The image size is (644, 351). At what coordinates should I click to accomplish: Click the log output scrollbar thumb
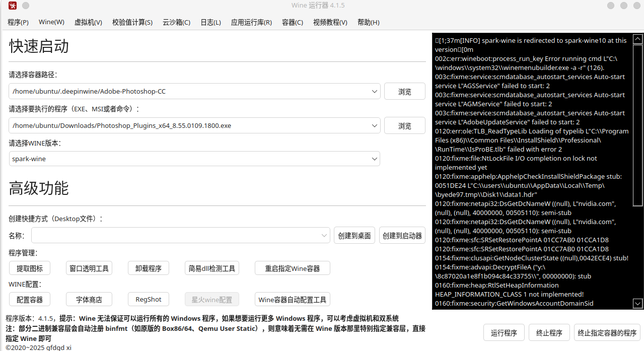coord(637,125)
